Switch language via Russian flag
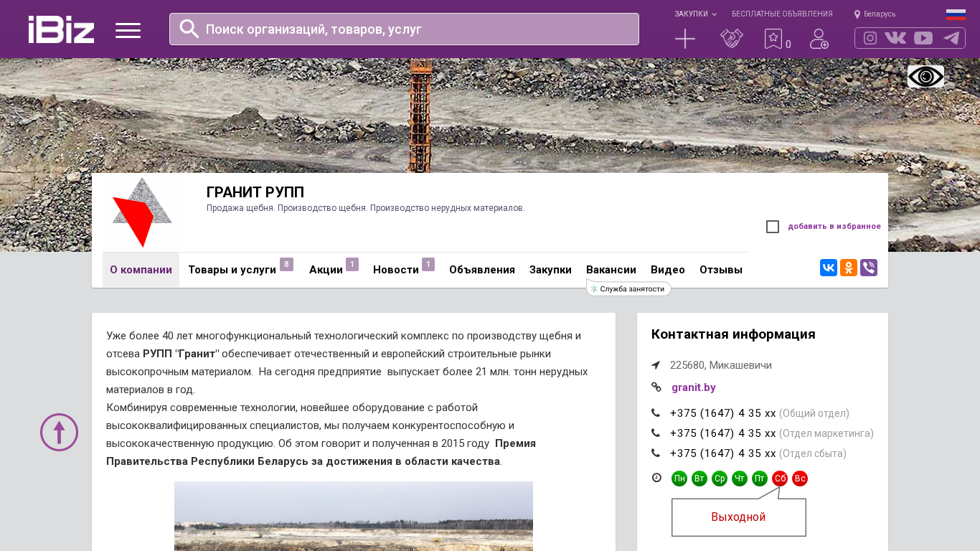Viewport: 980px width, 551px height. pyautogui.click(x=956, y=14)
